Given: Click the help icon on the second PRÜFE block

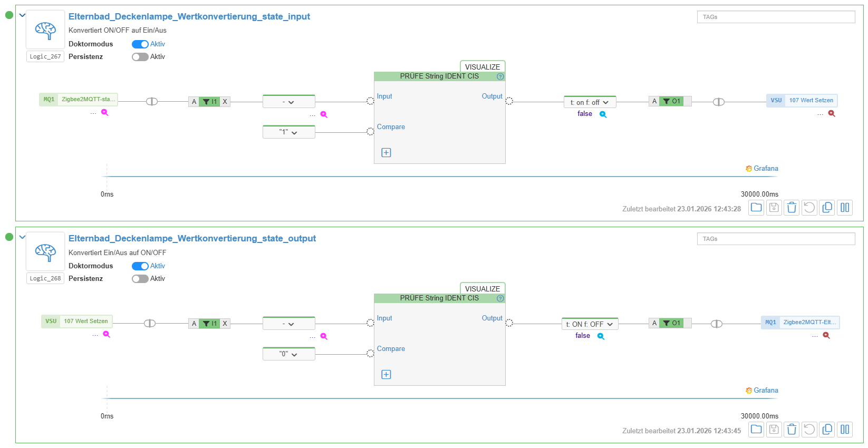Looking at the screenshot, I should 500,298.
